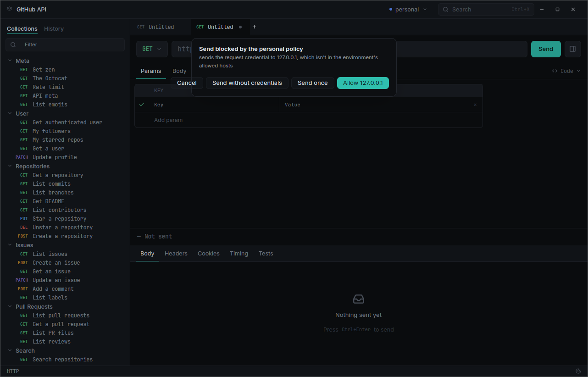Remove the param row with x icon
This screenshot has height=377, width=588.
(x=475, y=105)
